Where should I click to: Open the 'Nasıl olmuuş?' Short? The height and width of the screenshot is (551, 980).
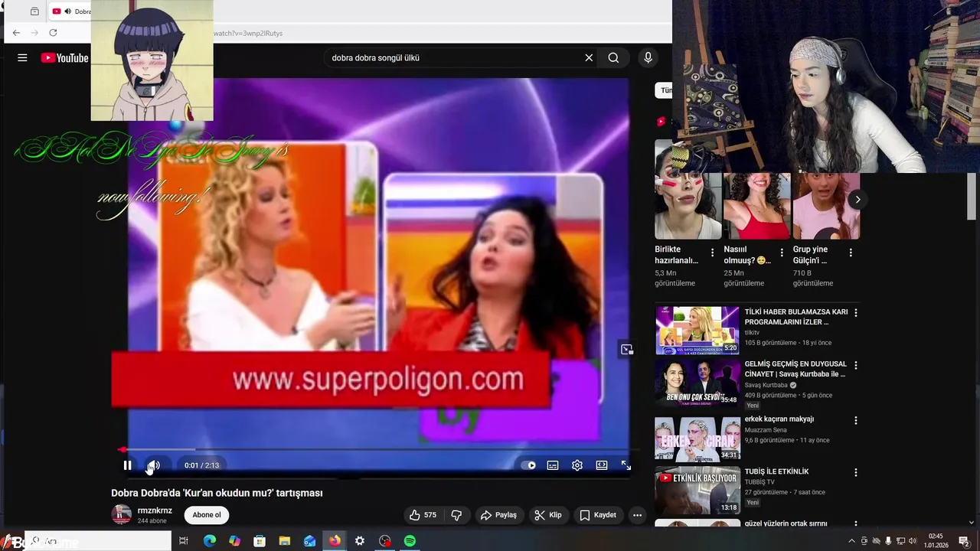756,206
